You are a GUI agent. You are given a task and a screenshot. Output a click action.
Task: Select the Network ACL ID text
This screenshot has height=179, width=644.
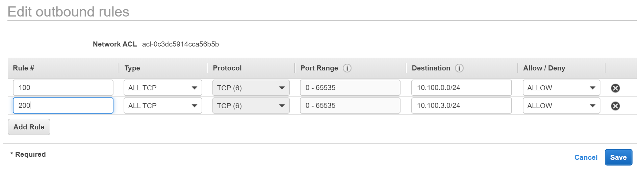180,44
